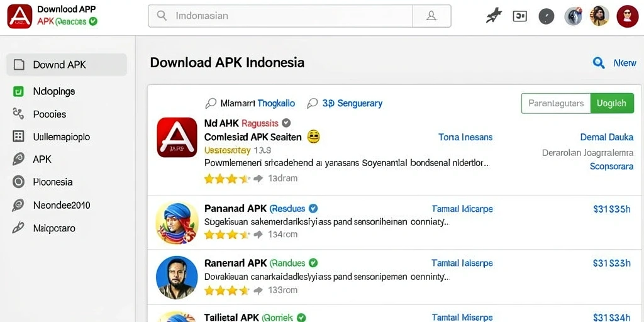Viewport: 644px width, 322px height.
Task: Click the star rating above Pananad APK
Action: pyautogui.click(x=227, y=179)
